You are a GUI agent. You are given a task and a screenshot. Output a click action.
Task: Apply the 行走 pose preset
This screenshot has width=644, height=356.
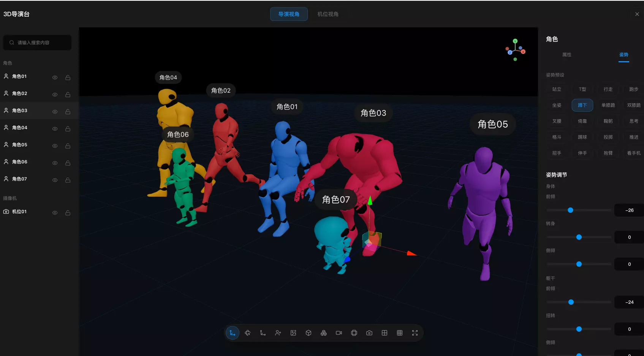pyautogui.click(x=608, y=89)
